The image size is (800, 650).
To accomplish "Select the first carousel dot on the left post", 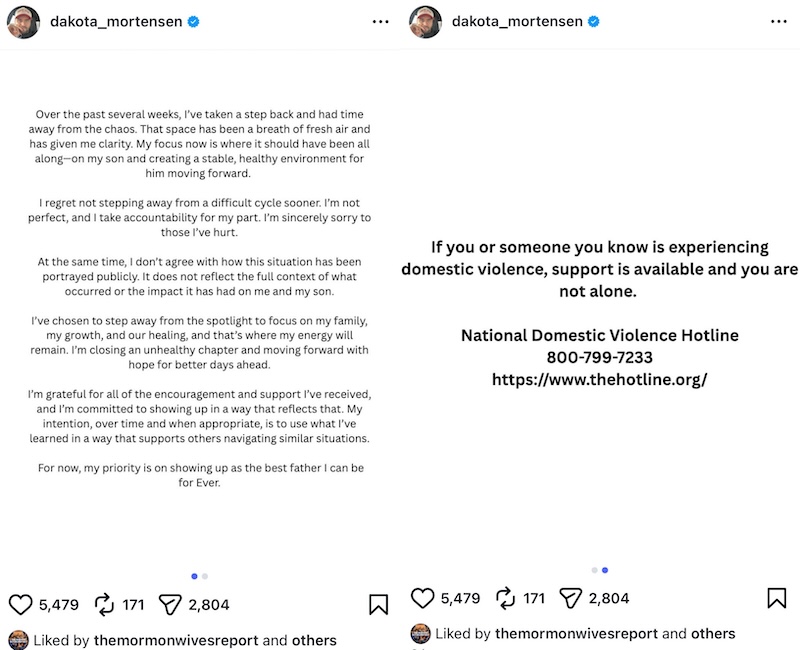I will coord(195,576).
